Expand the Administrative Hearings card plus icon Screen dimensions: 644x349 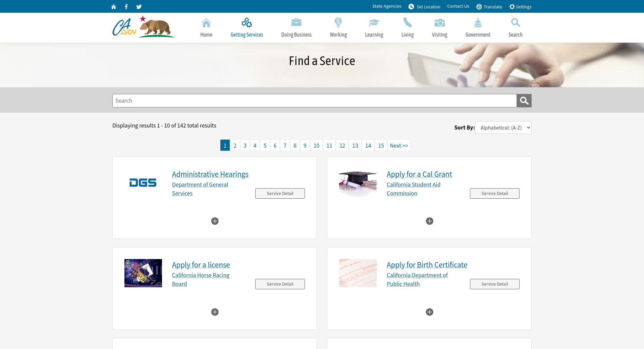click(215, 221)
